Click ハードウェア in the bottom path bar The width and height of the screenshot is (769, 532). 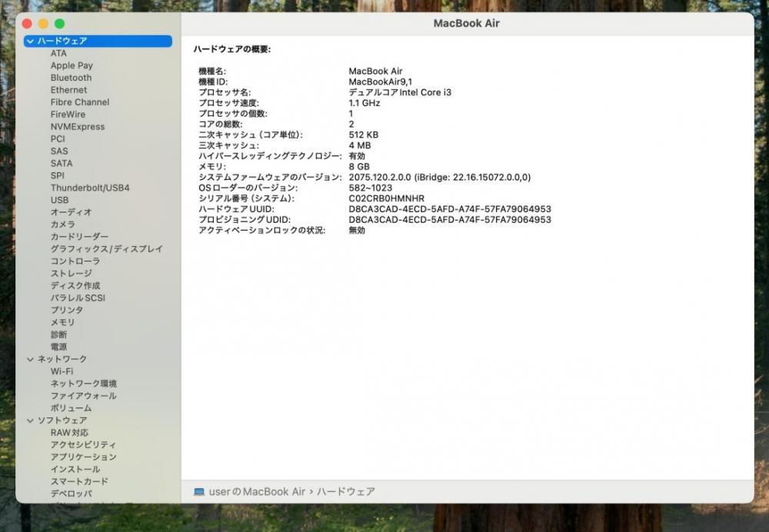point(346,492)
